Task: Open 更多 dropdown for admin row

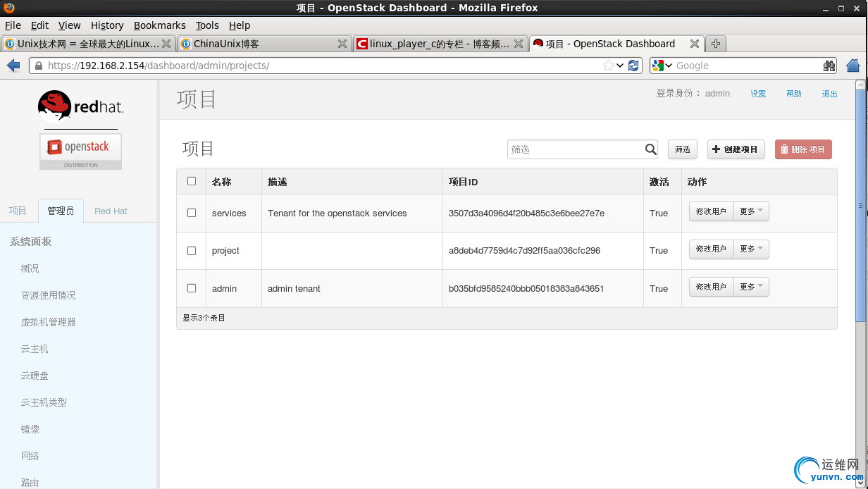Action: pos(751,287)
